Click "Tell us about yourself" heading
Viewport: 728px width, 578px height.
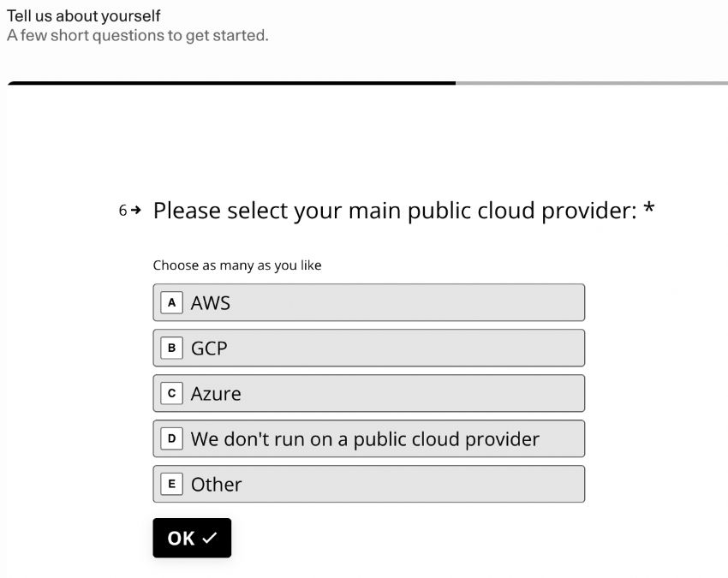(84, 15)
